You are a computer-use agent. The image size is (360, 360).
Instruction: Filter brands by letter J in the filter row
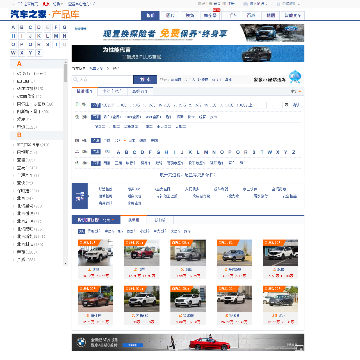click(182, 152)
